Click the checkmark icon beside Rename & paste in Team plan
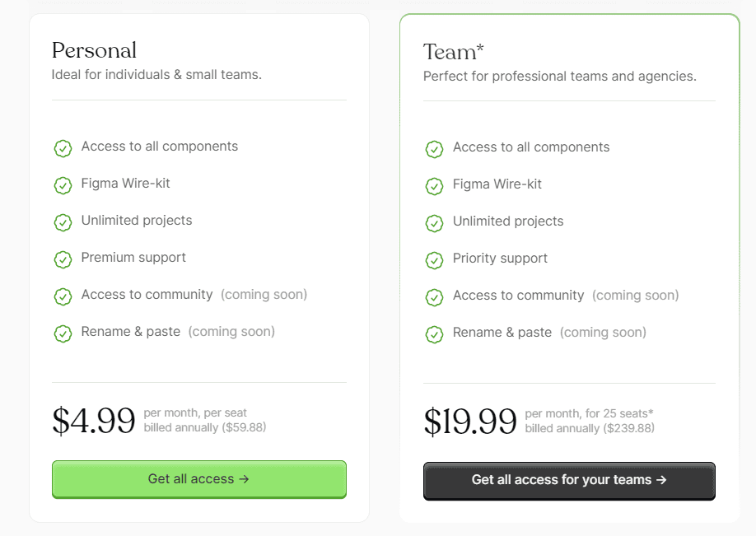The width and height of the screenshot is (756, 536). point(434,333)
